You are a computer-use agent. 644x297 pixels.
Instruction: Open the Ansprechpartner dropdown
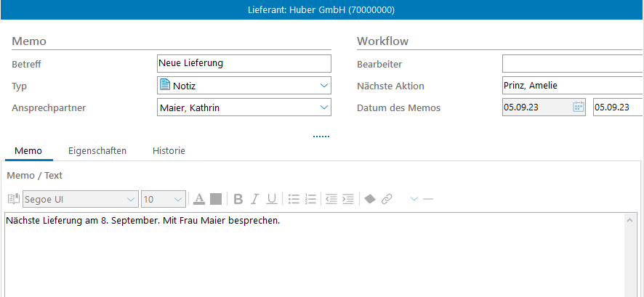[323, 108]
